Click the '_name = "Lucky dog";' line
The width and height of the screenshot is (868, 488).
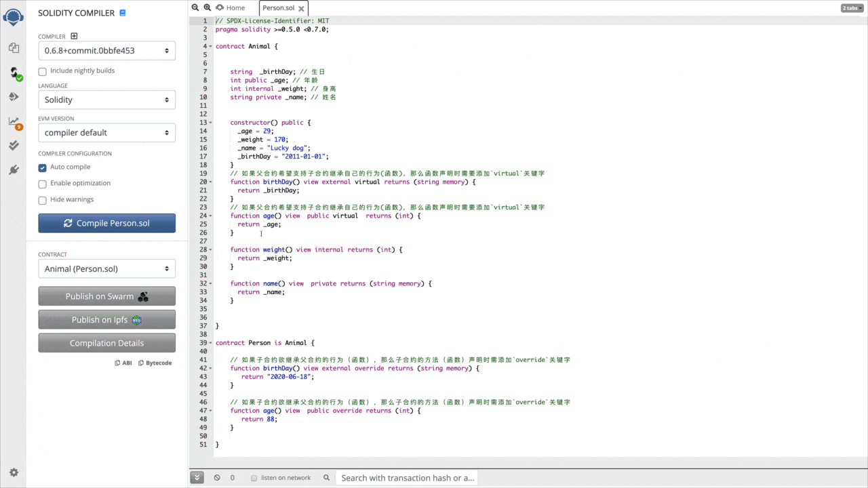274,148
